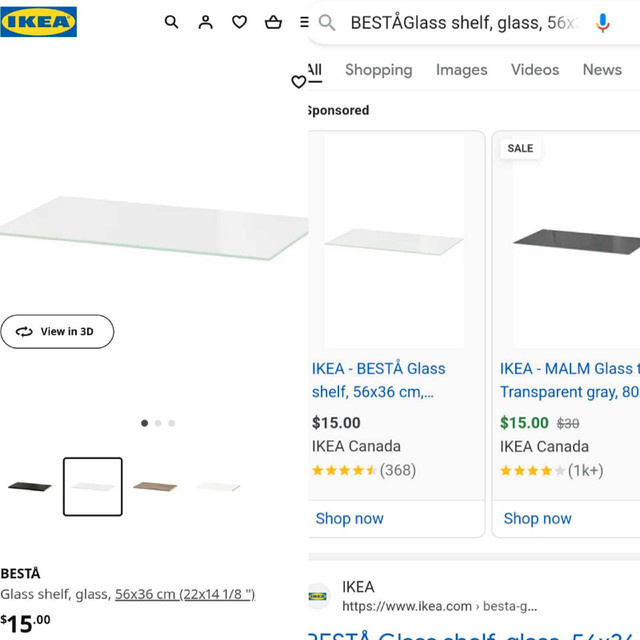Open the IKEA favourites heart in header

coord(239,22)
